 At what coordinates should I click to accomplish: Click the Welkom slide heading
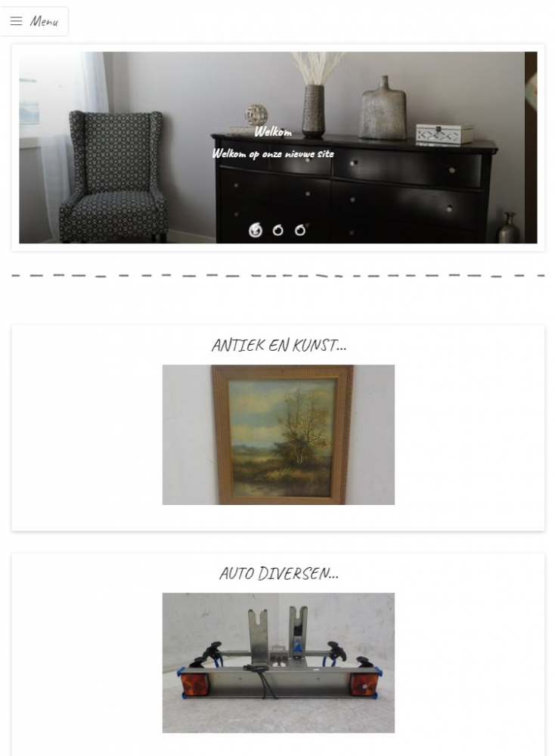point(273,132)
